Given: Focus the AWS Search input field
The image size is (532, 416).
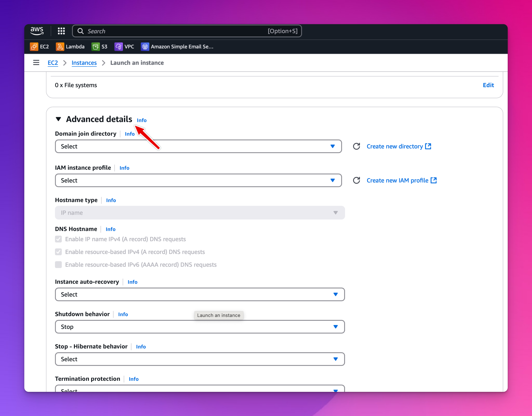Looking at the screenshot, I should point(187,31).
